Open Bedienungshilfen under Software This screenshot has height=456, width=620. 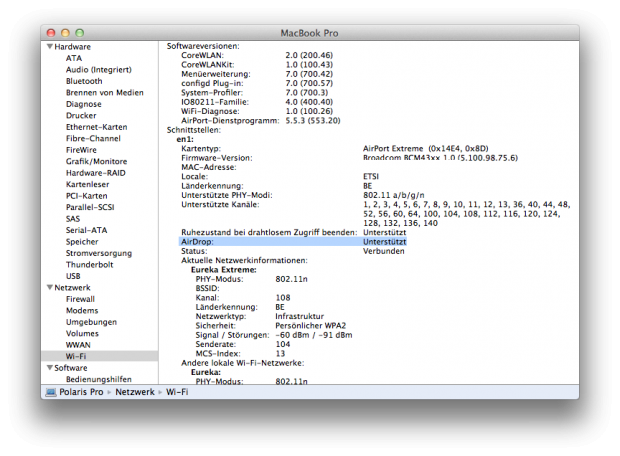coord(98,379)
